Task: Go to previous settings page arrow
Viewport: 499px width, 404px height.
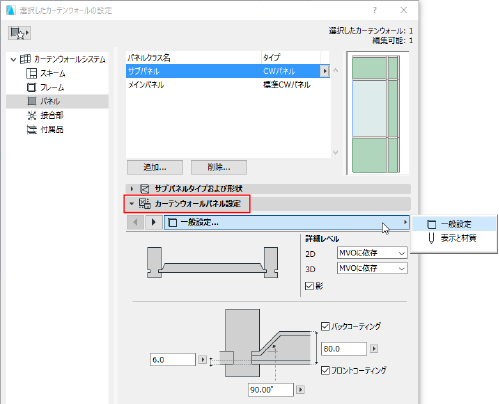Action: tap(135, 222)
